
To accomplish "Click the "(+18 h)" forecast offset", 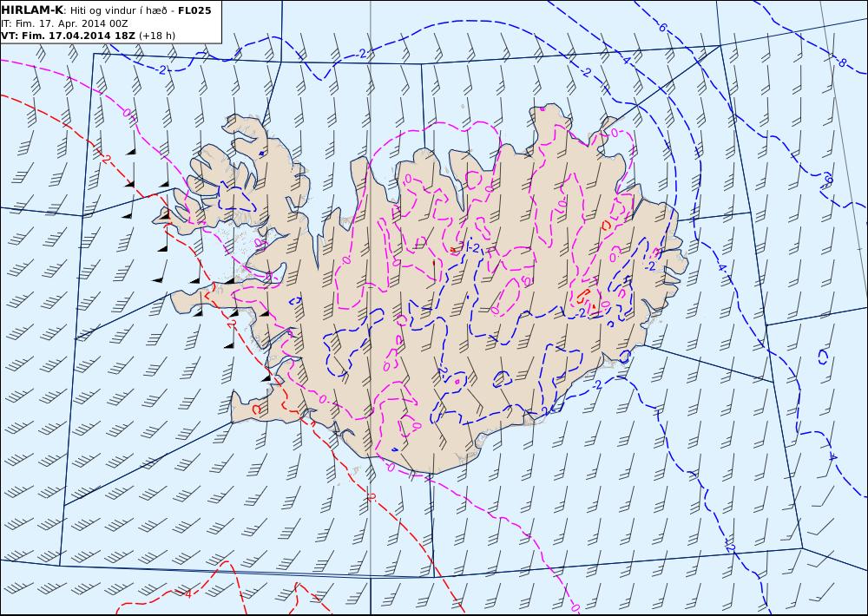I will pos(156,36).
